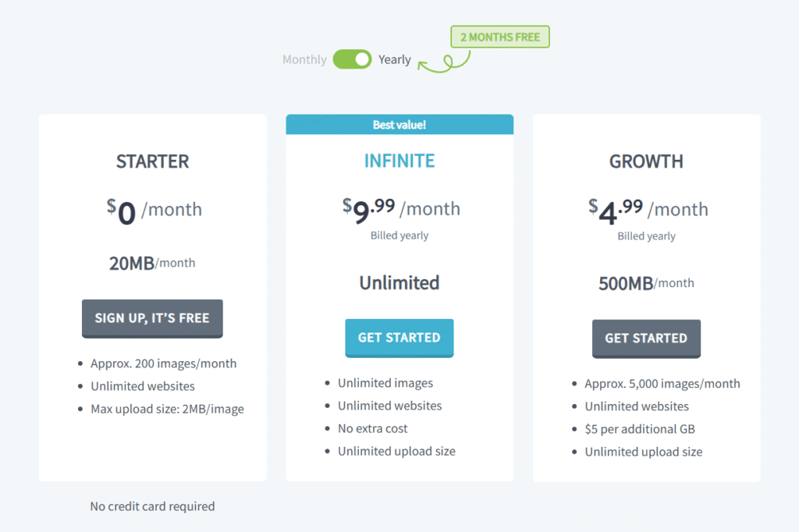Viewport: 799px width, 532px height.
Task: Select the GROWTH plan heading
Action: pyautogui.click(x=646, y=161)
